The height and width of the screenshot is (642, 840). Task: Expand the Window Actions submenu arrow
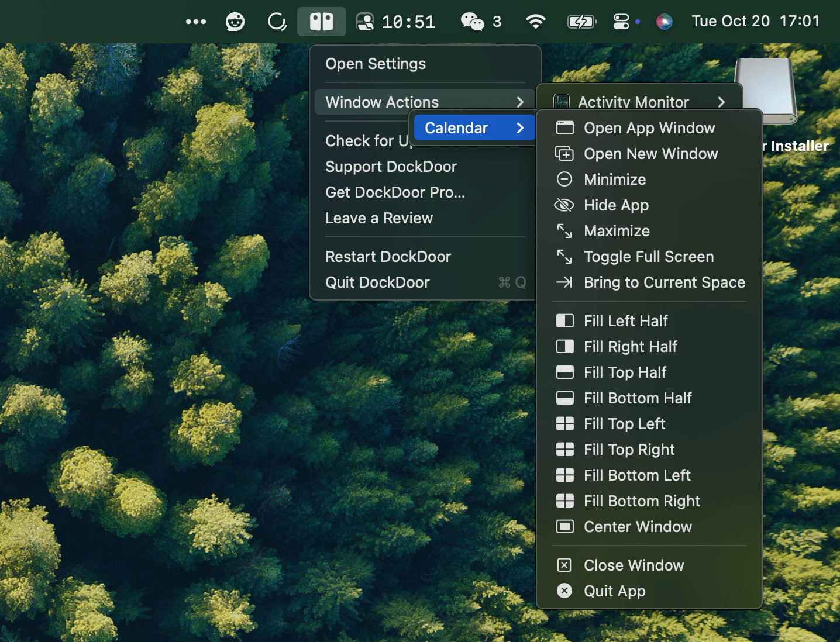[x=520, y=102]
